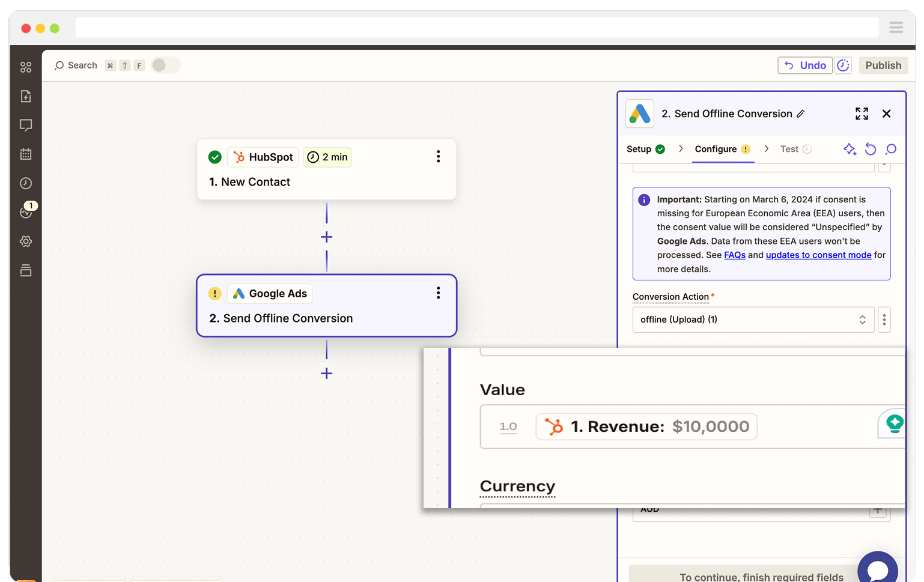Click the yellow warning status on Google Ads step
Image resolution: width=924 pixels, height=582 pixels.
tap(215, 293)
